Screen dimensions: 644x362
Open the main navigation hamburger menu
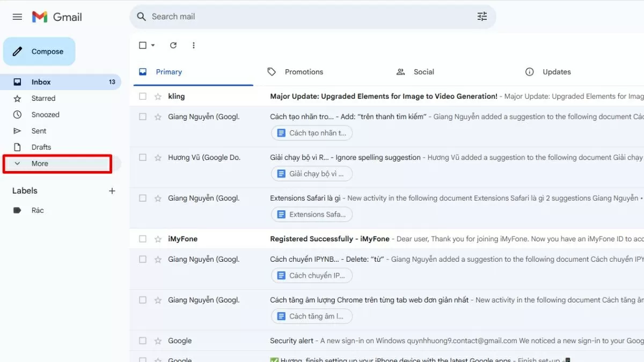pyautogui.click(x=17, y=17)
